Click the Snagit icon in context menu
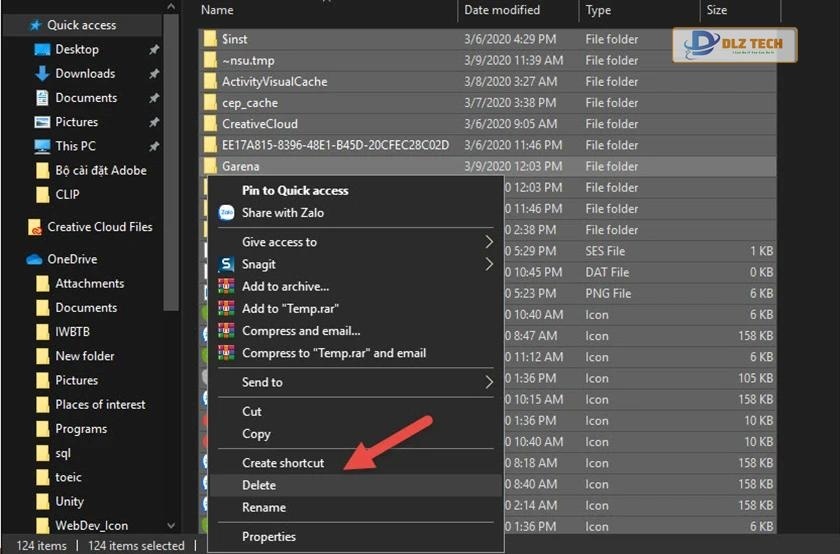This screenshot has height=554, width=840. coord(226,265)
